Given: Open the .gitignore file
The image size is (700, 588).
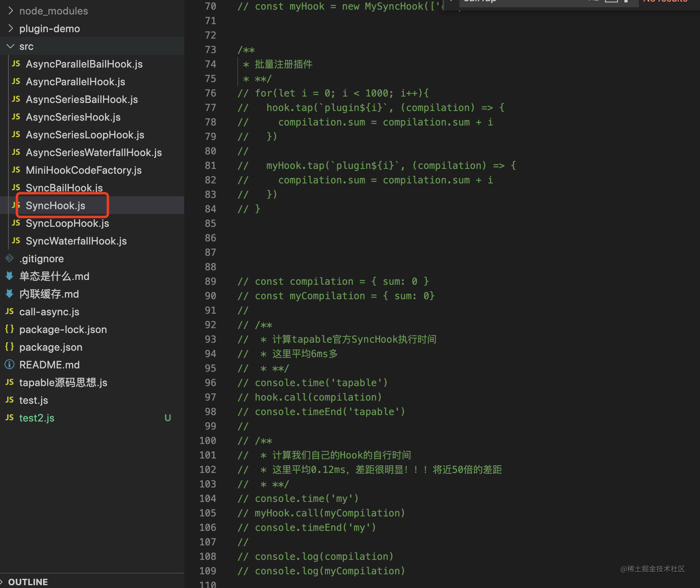Looking at the screenshot, I should [x=41, y=259].
